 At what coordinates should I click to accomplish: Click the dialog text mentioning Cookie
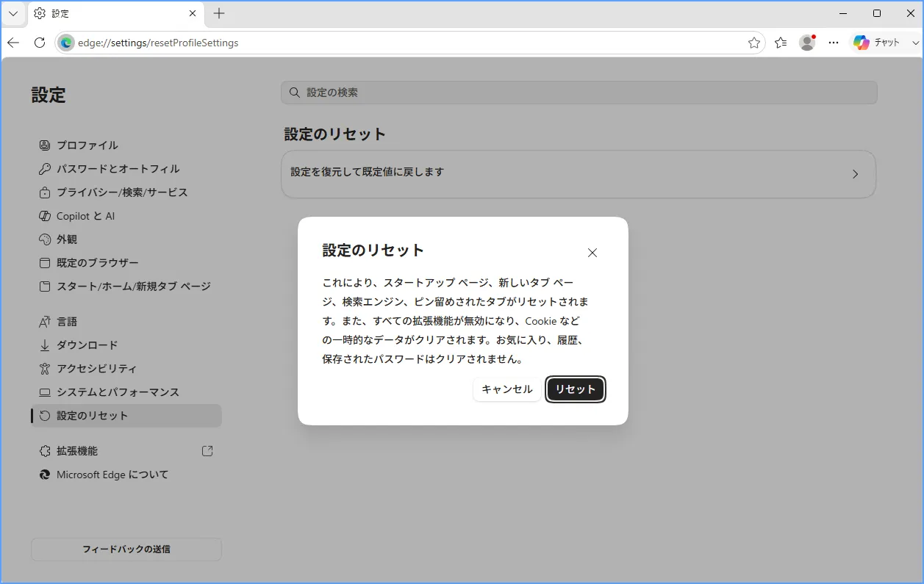pos(456,321)
